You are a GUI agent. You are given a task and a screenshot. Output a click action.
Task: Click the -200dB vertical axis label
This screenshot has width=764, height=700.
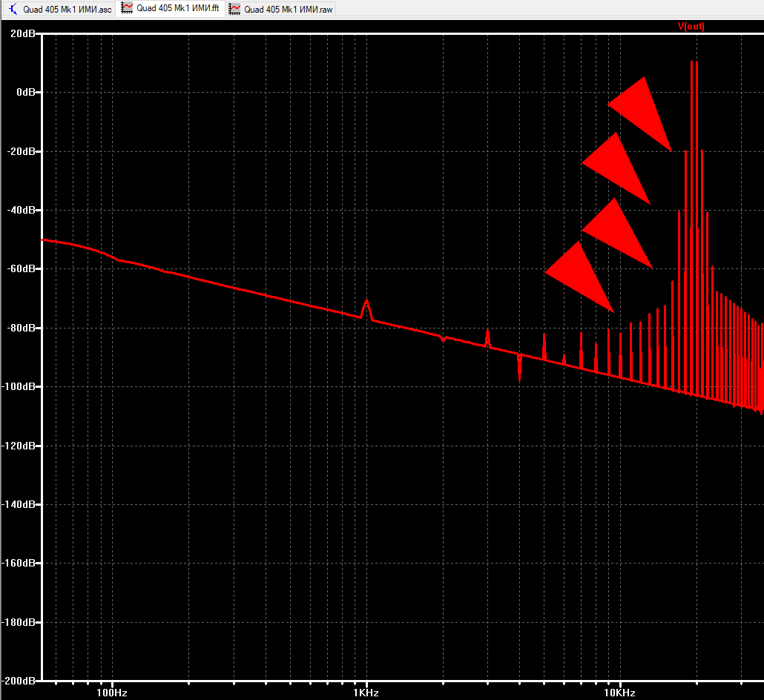tap(18, 681)
